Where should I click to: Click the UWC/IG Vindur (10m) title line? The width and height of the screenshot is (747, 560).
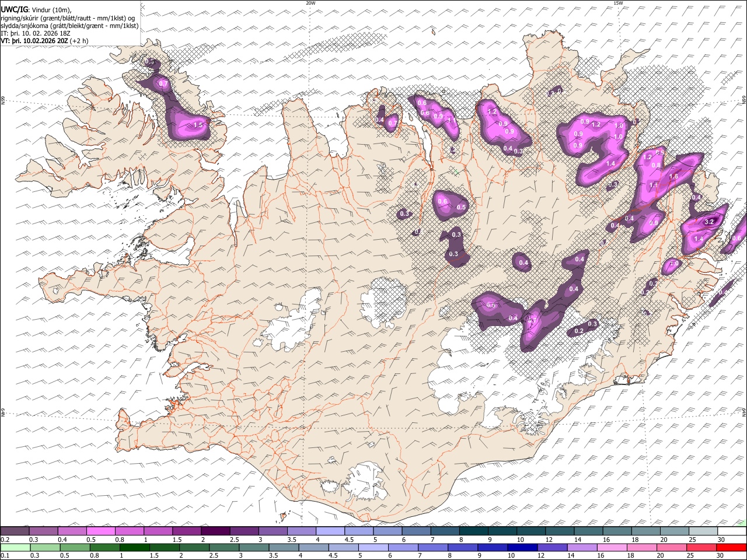point(36,10)
